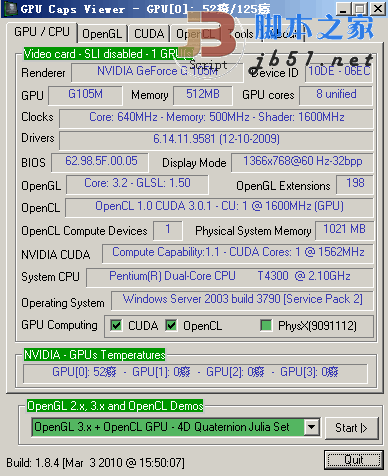Screen dimensions: 388x476
Task: Click the 'NVIDIA - GPUs Temperatures' group header
Action: click(95, 355)
